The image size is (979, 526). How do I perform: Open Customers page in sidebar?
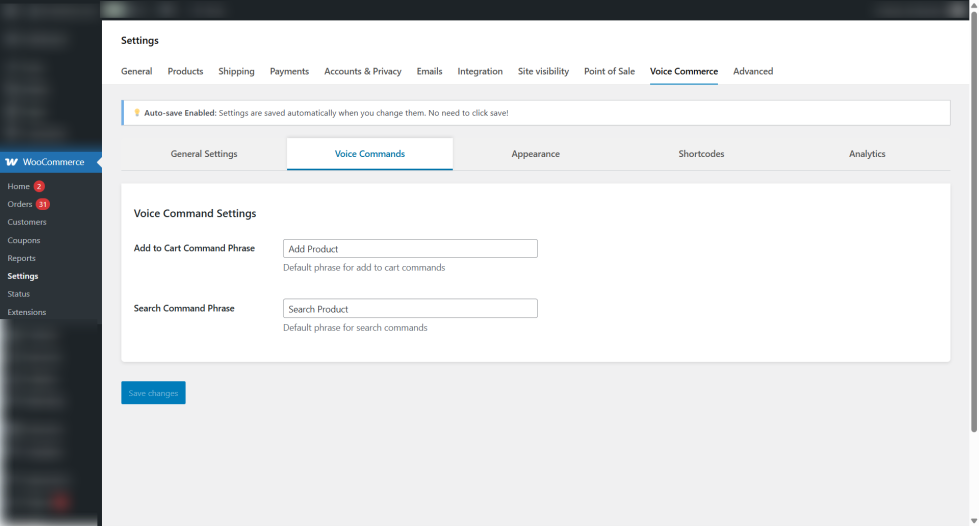(x=27, y=222)
